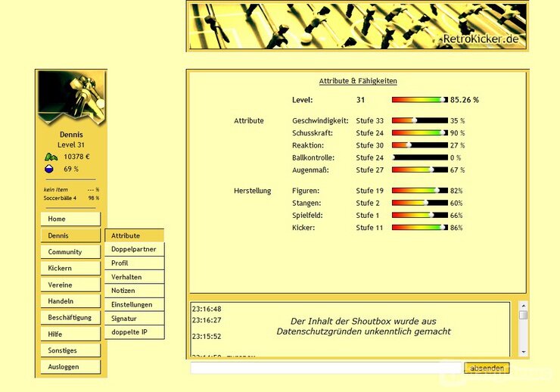Open the Profil submenu entry

(134, 263)
